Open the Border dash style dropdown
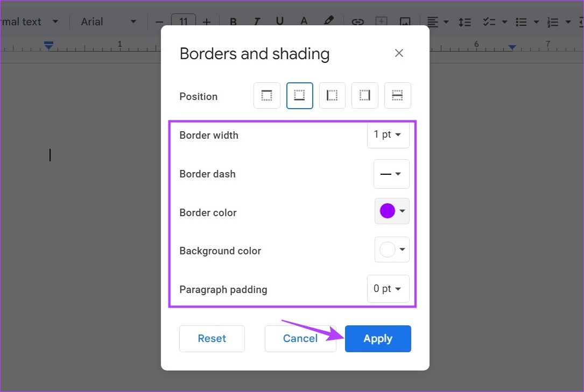The image size is (584, 392). tap(391, 174)
